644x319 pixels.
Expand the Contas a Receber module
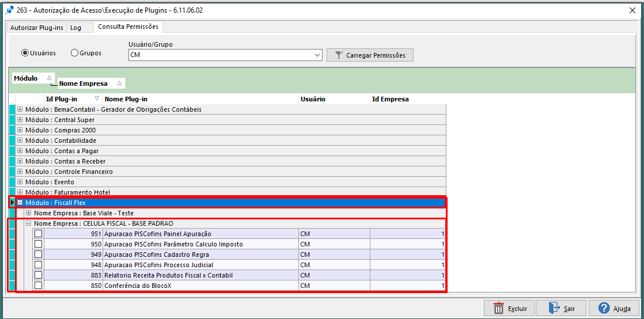click(x=20, y=161)
